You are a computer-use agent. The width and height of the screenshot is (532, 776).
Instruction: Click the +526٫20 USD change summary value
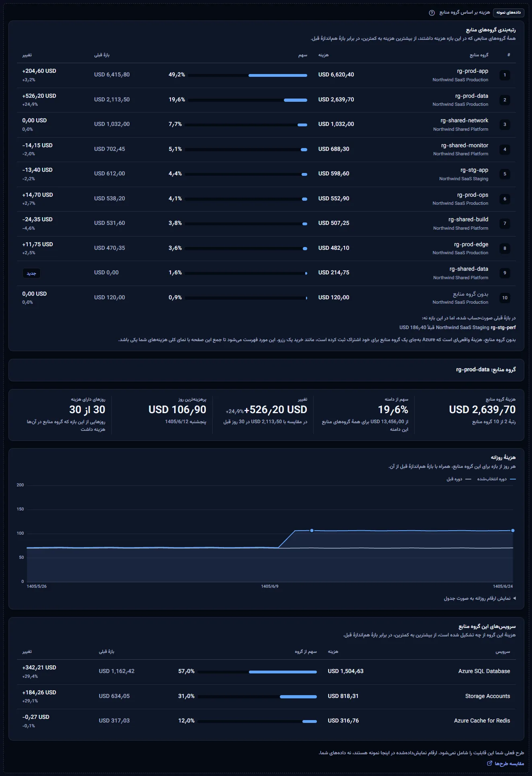coord(275,410)
